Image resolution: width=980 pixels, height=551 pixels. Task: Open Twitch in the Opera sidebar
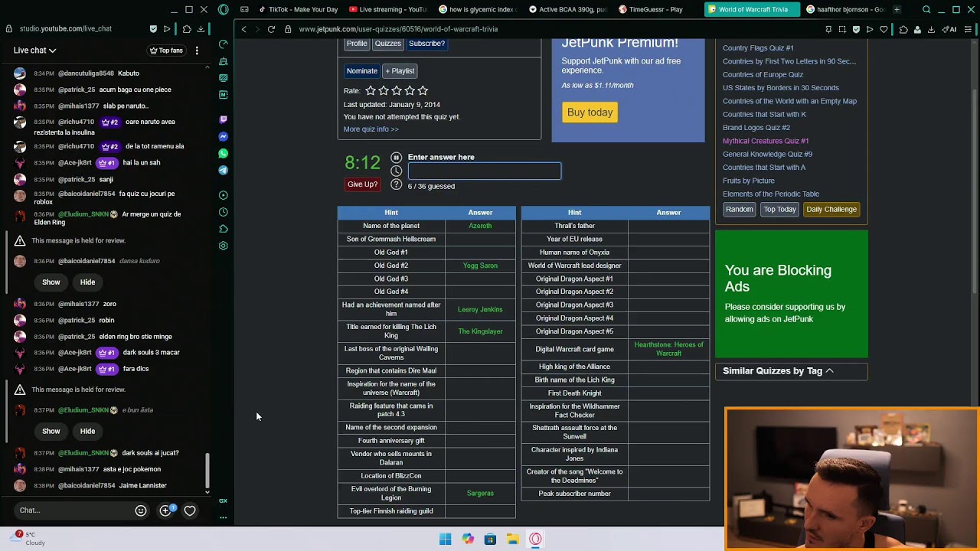(223, 119)
